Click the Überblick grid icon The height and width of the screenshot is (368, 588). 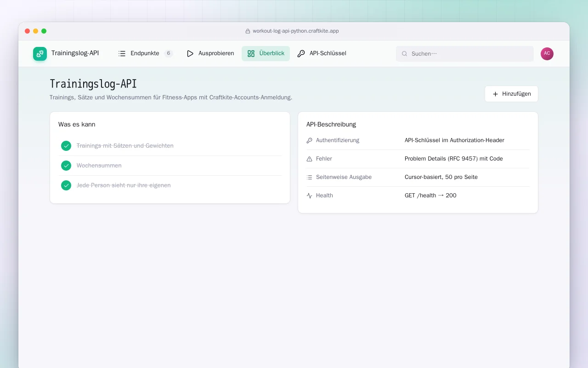(x=251, y=53)
